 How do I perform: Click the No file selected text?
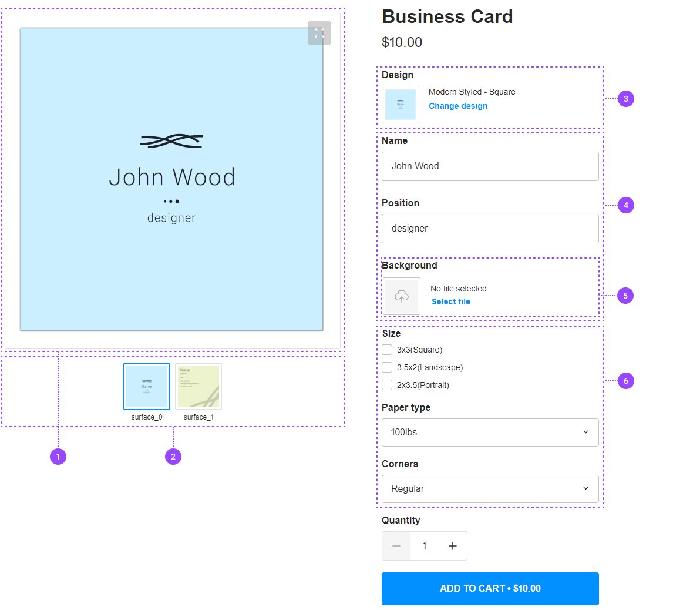(x=459, y=289)
